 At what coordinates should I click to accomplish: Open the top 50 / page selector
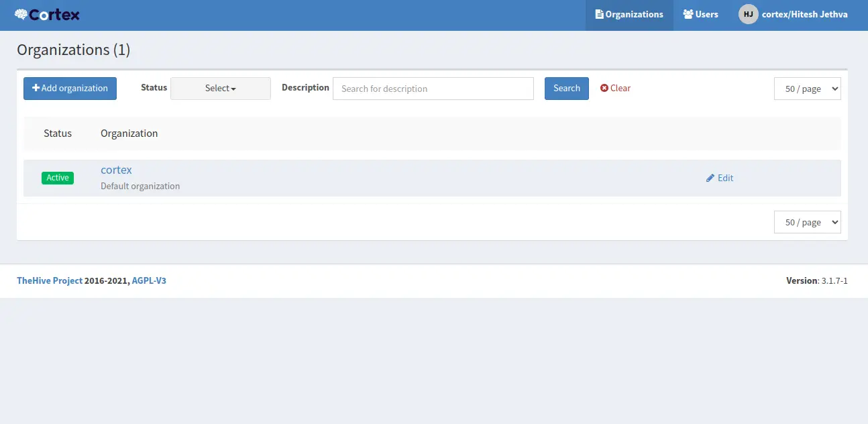[808, 89]
